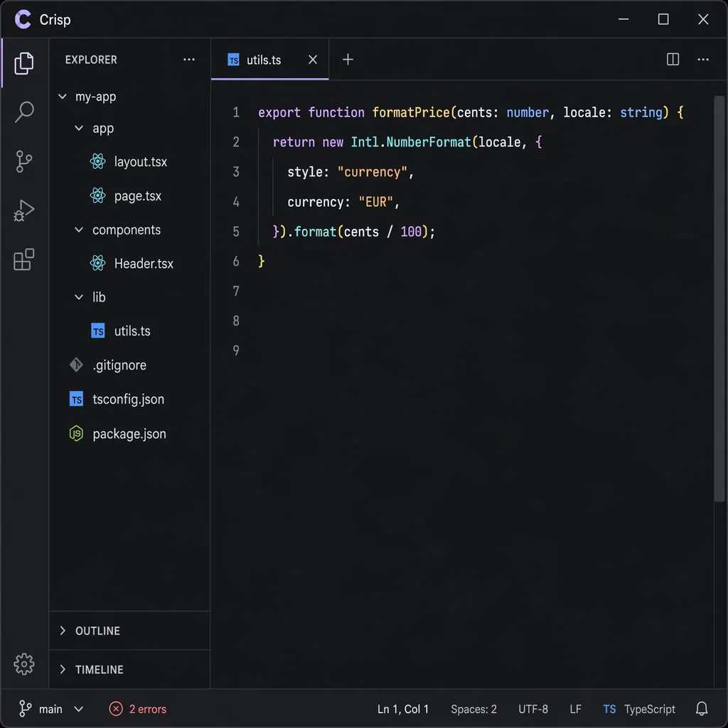Open editor more actions ellipsis
Image resolution: width=728 pixels, height=728 pixels.
point(703,60)
